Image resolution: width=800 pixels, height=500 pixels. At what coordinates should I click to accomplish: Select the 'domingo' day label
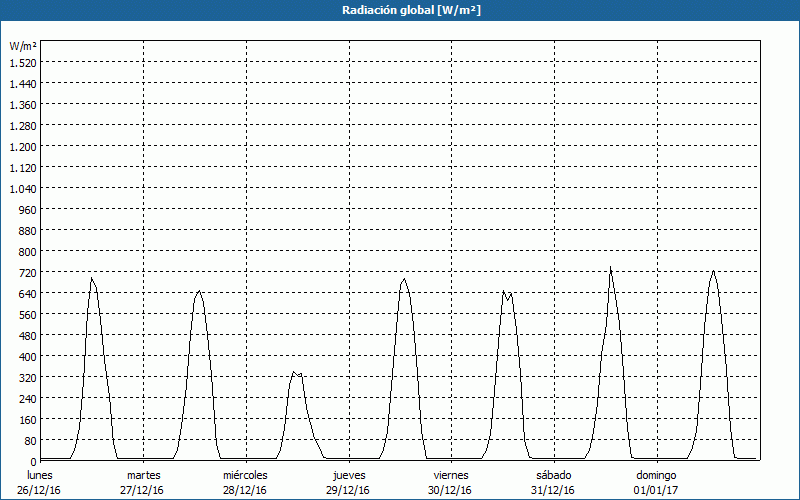(x=656, y=475)
